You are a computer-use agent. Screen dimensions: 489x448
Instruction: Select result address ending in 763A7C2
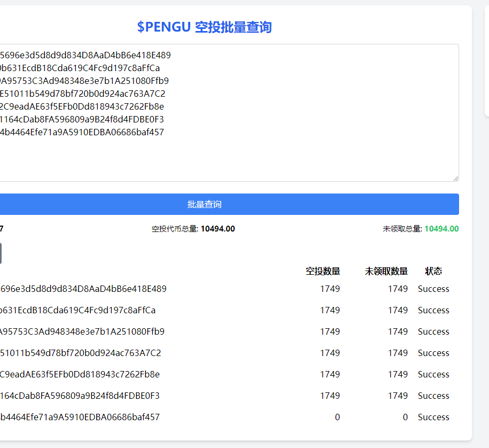[81, 353]
